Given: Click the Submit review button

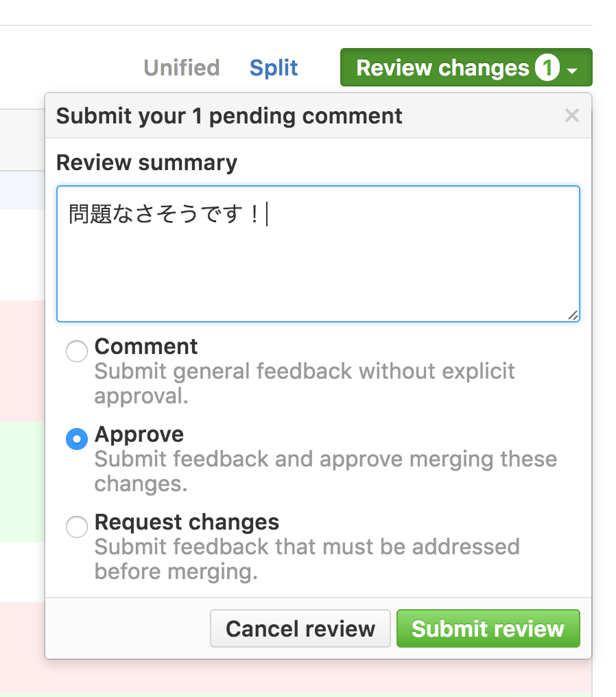Looking at the screenshot, I should click(x=488, y=628).
